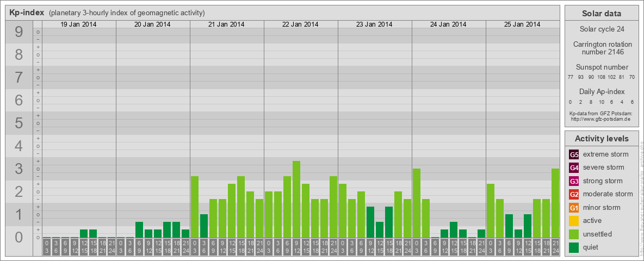The width and height of the screenshot is (644, 261).
Task: Click the 19 Jan 0-3 time label
Action: tap(47, 247)
